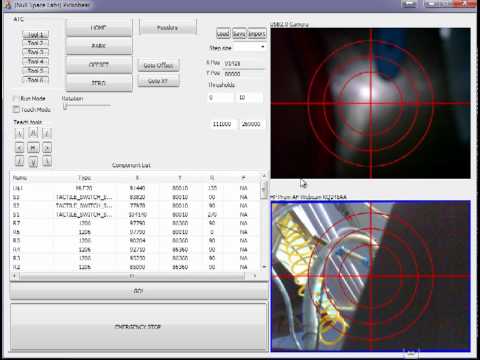
Task: Click the field showing 111000
Action: 224,124
